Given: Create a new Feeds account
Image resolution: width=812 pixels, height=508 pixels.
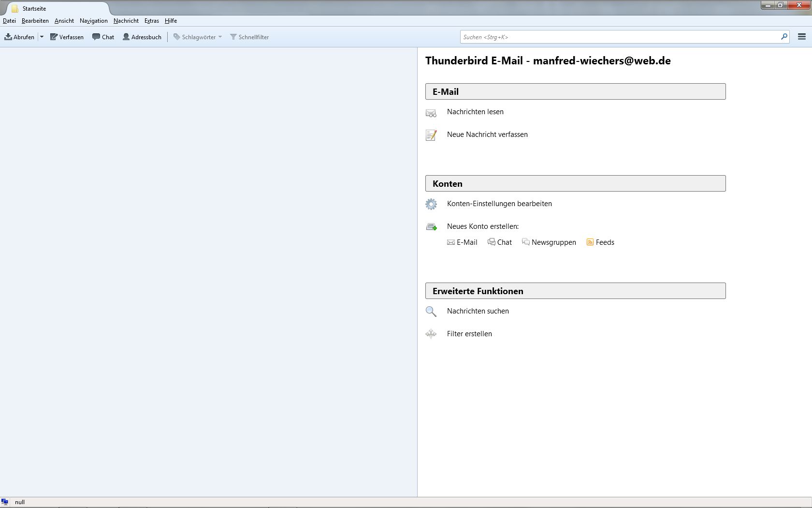Looking at the screenshot, I should point(600,242).
